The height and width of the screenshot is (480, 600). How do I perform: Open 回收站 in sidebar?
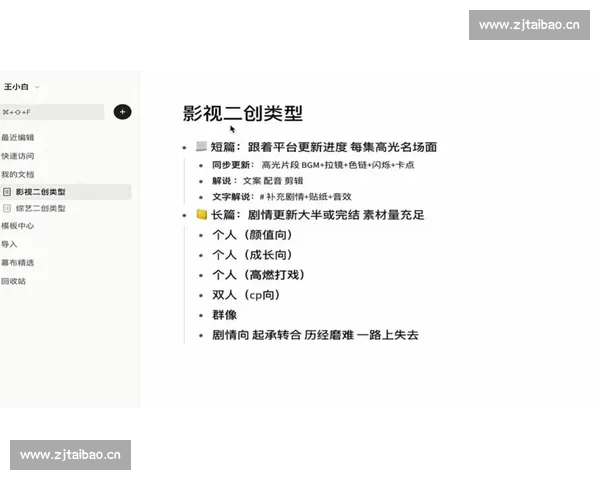[13, 281]
